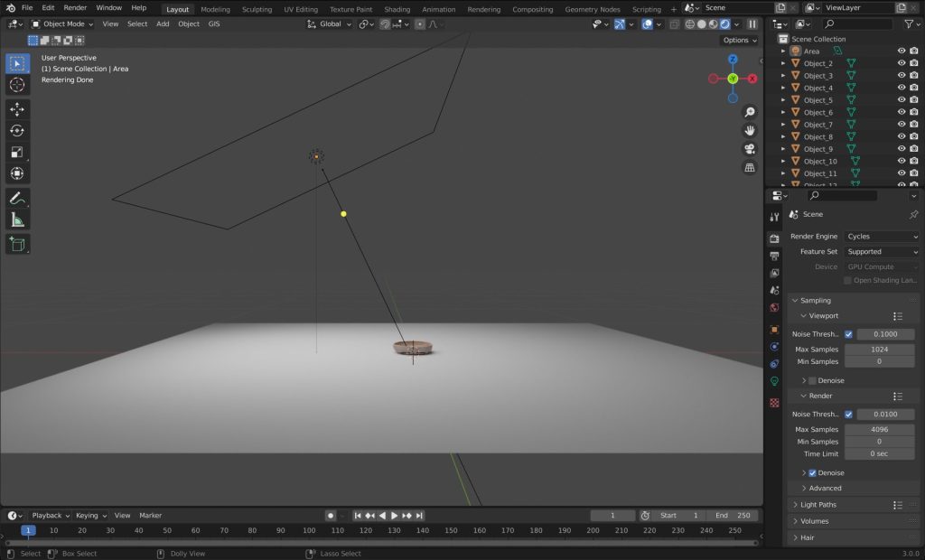Screen dimensions: 925x560
Task: Click the Render Max Samples field
Action: pyautogui.click(x=879, y=430)
